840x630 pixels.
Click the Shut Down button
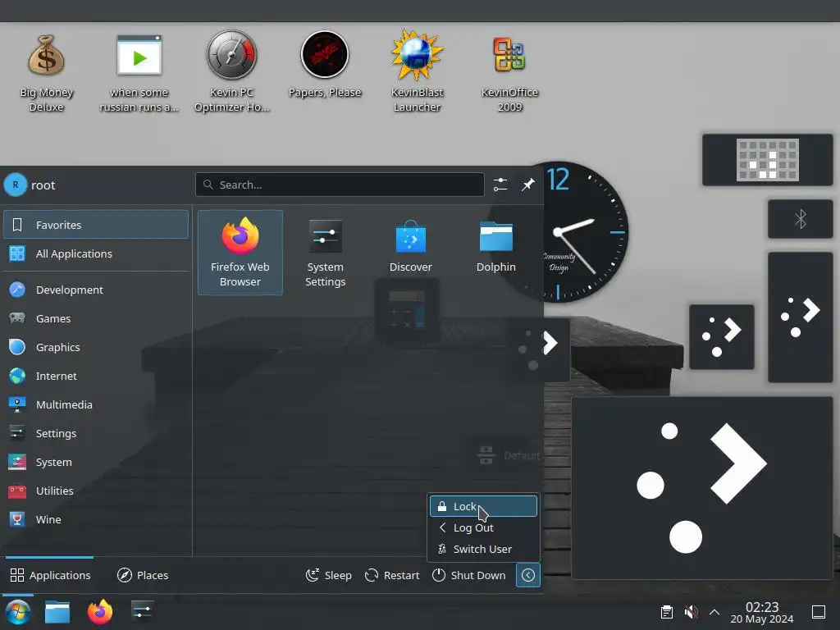[x=469, y=575]
